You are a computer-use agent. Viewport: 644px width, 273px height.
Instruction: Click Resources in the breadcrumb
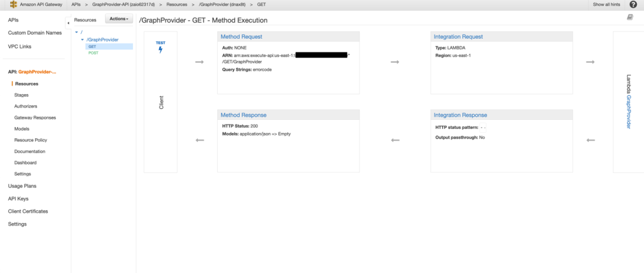(x=177, y=5)
